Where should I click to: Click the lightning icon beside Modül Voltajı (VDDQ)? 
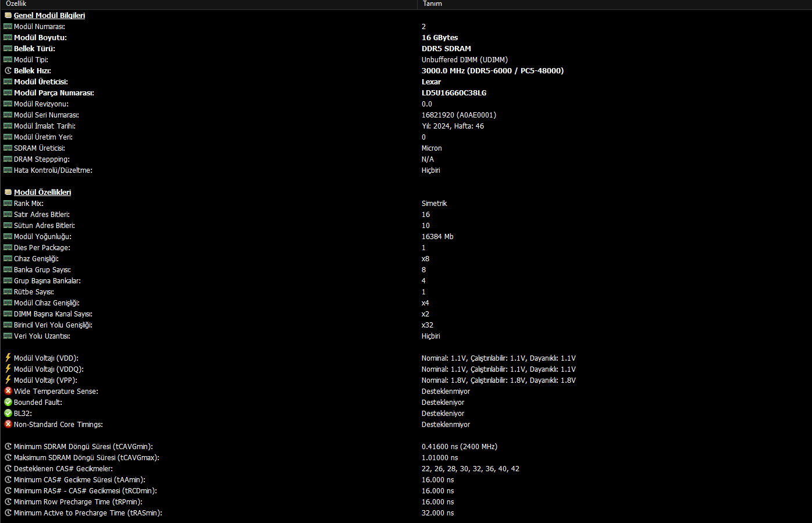click(8, 369)
